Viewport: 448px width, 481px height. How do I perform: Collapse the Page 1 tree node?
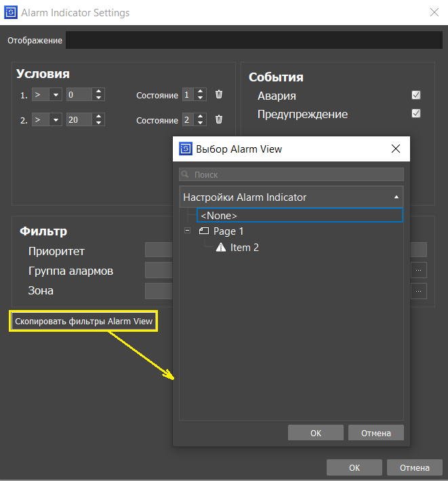tap(187, 231)
